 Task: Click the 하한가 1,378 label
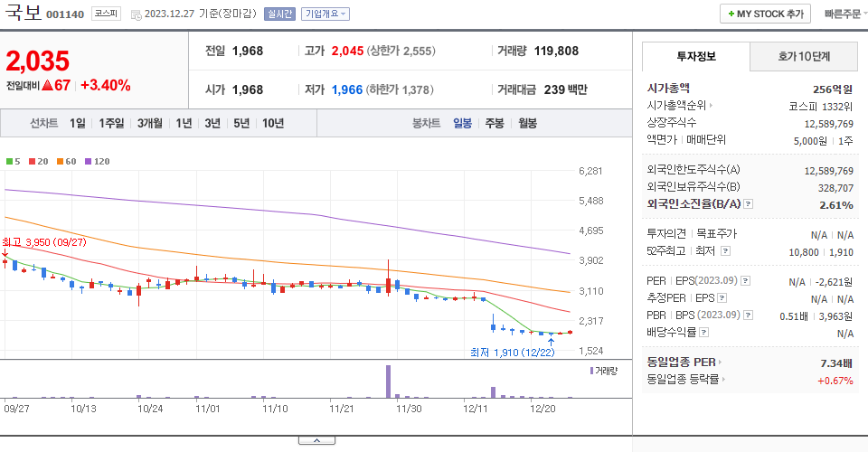point(400,89)
